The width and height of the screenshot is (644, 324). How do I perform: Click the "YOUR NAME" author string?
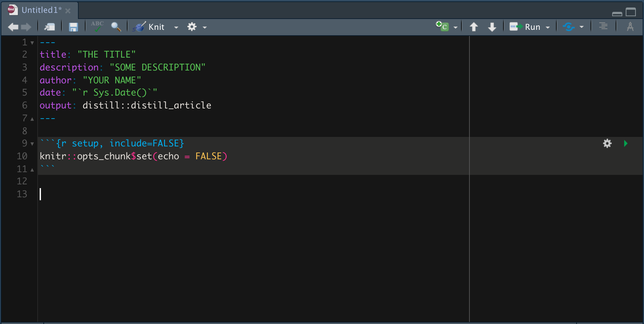pos(112,80)
